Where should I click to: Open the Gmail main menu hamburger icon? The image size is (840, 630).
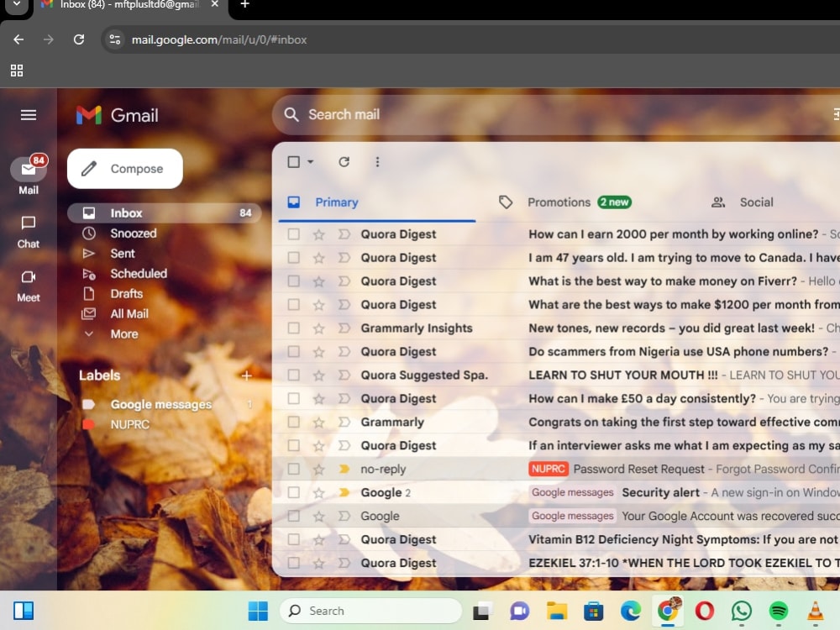tap(29, 115)
